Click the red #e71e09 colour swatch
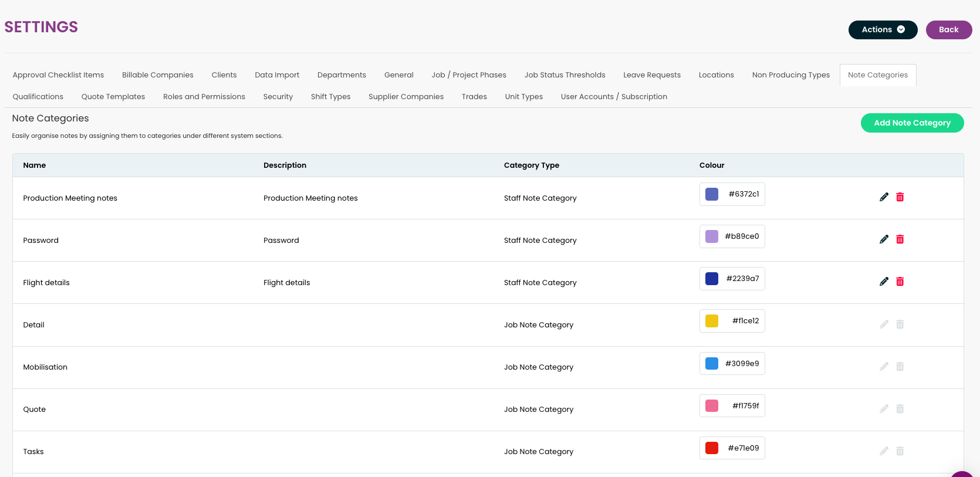The image size is (980, 477). point(712,448)
